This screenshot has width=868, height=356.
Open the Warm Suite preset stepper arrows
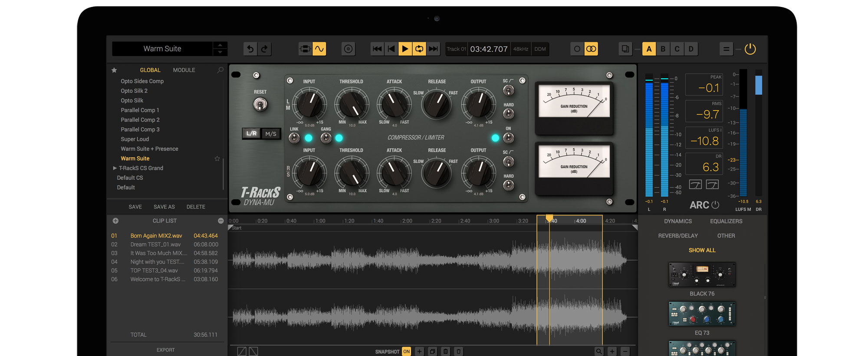point(220,49)
